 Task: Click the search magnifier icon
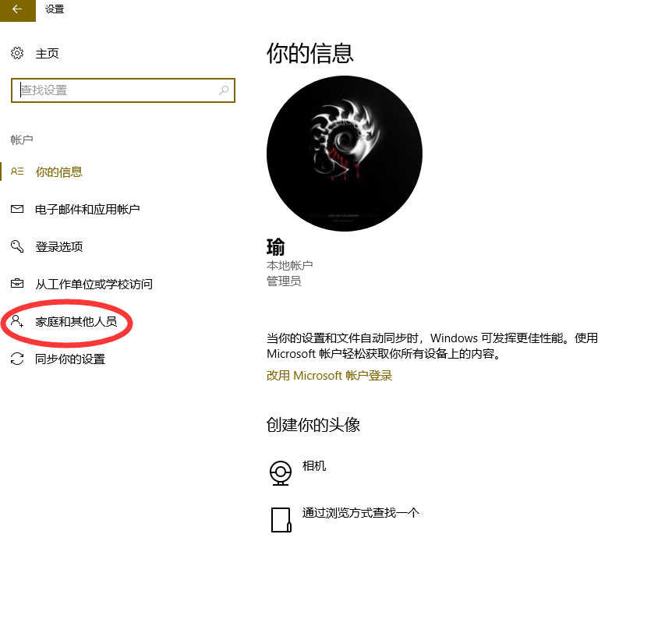[x=224, y=90]
